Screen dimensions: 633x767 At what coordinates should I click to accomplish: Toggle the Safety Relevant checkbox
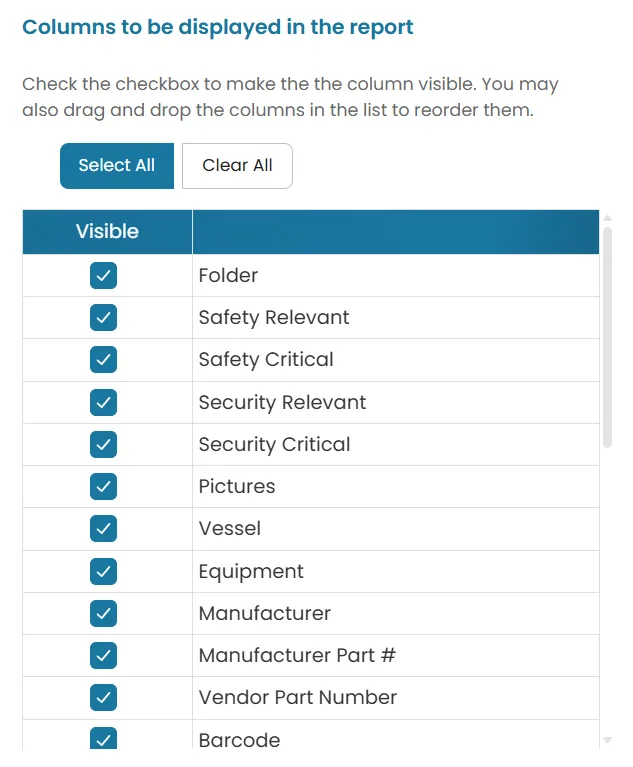coord(103,317)
